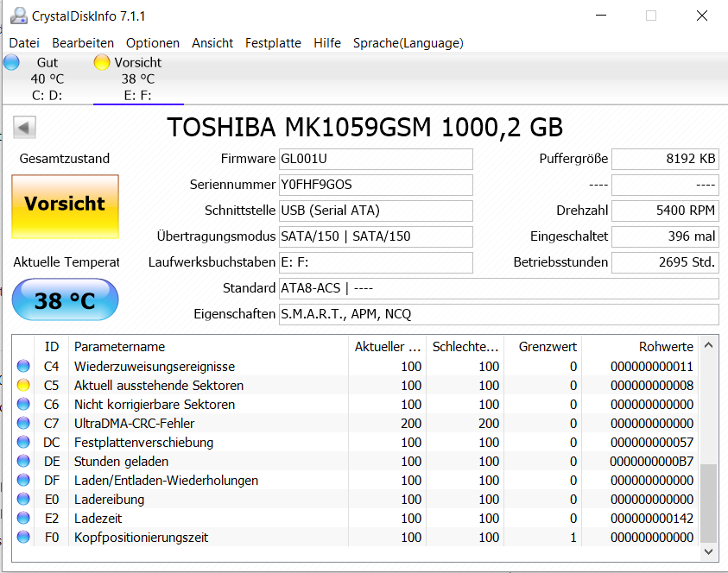The height and width of the screenshot is (573, 728).
Task: Click raw value 0000000000B7 of Stunden geladen
Action: click(x=652, y=461)
